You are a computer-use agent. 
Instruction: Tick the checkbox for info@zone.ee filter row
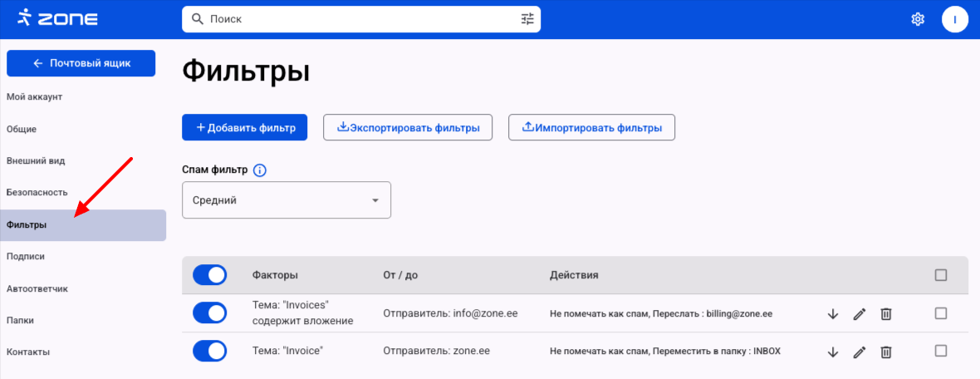tap(940, 313)
